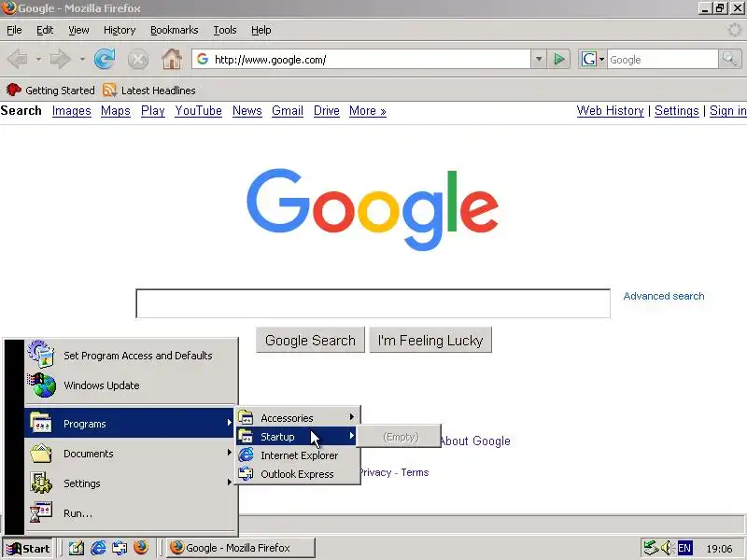Reload the page with the refresh icon

(105, 60)
